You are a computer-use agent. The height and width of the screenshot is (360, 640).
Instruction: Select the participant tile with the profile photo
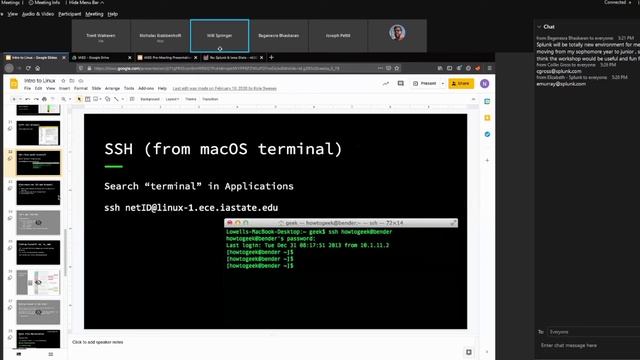(397, 36)
